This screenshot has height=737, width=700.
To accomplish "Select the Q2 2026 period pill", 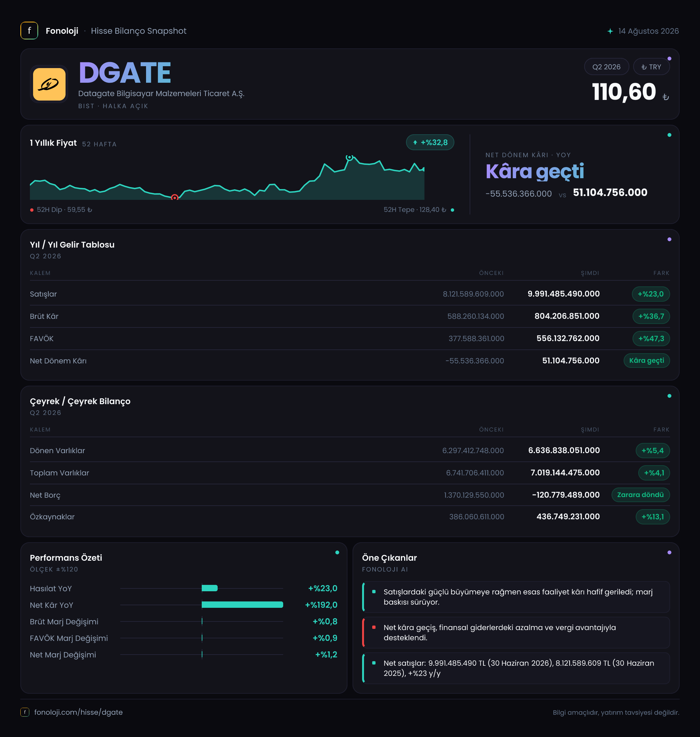I will 606,67.
